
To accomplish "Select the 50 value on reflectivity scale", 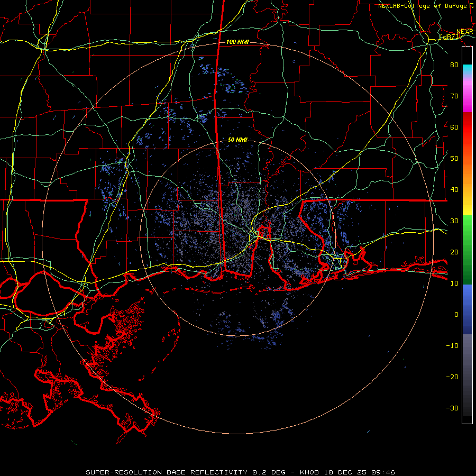I will coord(454,159).
